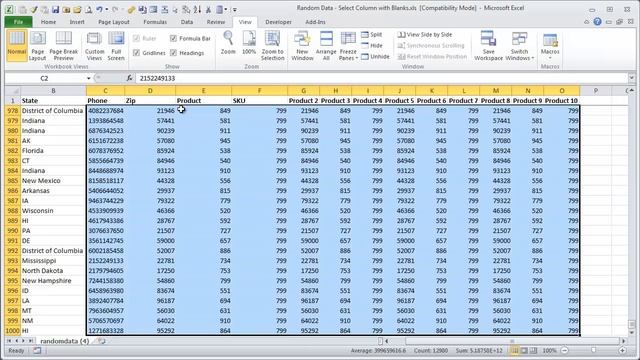The width and height of the screenshot is (640, 360).
Task: Switch to Normal workbook view
Action: pos(17,45)
